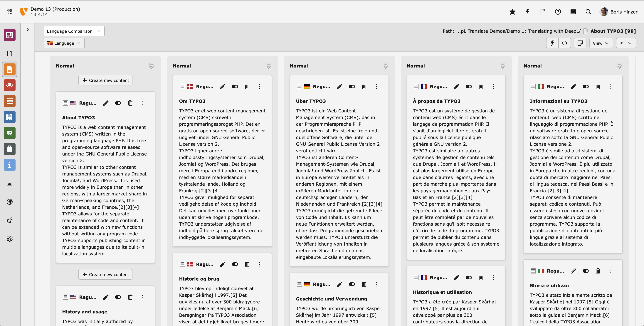Open more options for Über TYPO3 element

376,86
